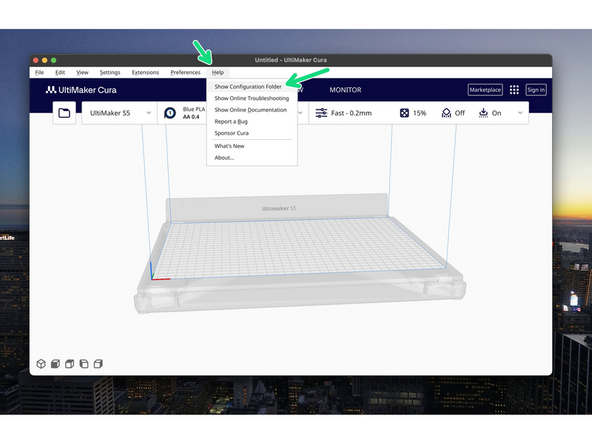Screen dimensions: 592x444
Task: Expand the print settings panel chevron
Action: [520, 113]
